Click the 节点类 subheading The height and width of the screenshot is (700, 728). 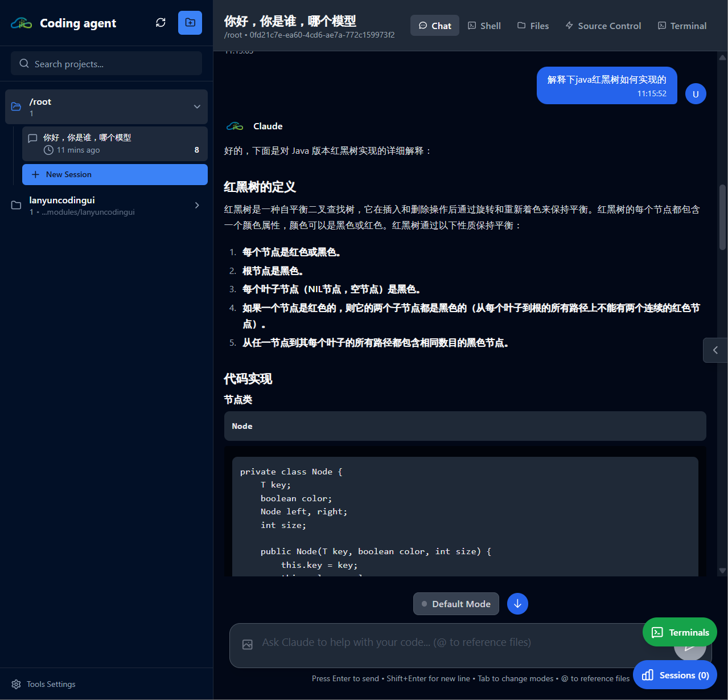[238, 400]
